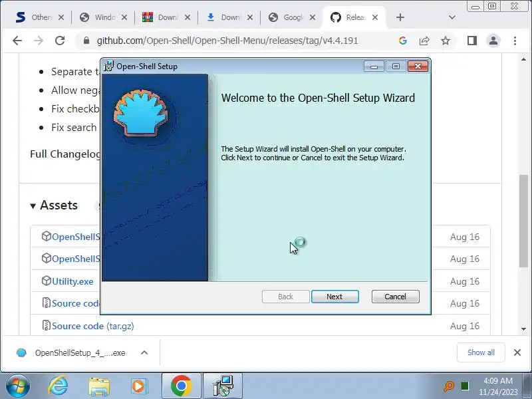Click the lock icon in address bar
Screen dimensions: 532x399
86,41
